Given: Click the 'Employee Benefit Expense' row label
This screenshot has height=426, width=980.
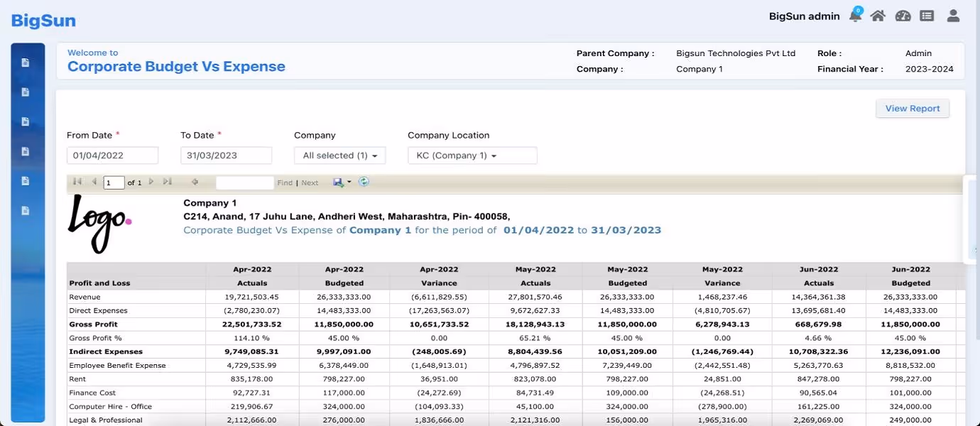Looking at the screenshot, I should pos(117,366).
